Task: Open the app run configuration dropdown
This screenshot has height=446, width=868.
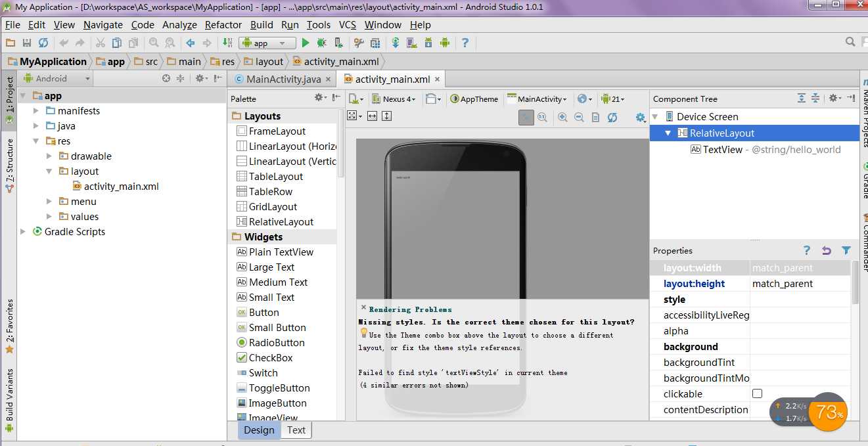Action: pyautogui.click(x=267, y=43)
